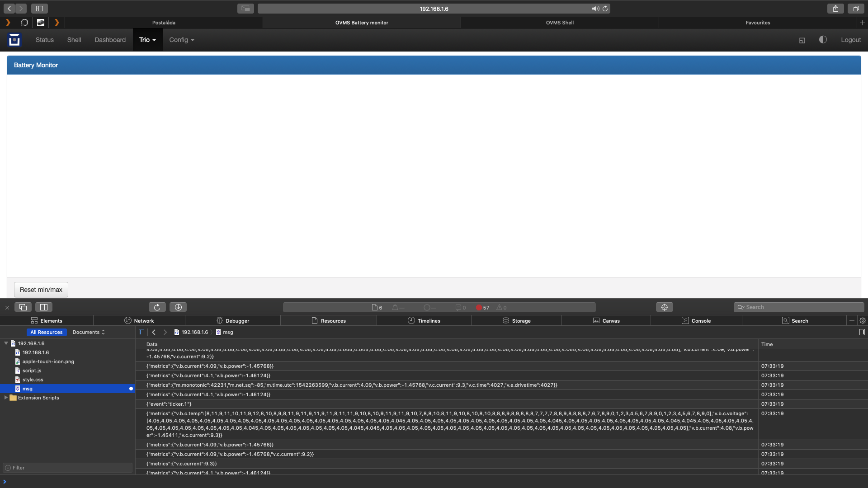Dock inspector to side of window
868x488 pixels.
44,307
